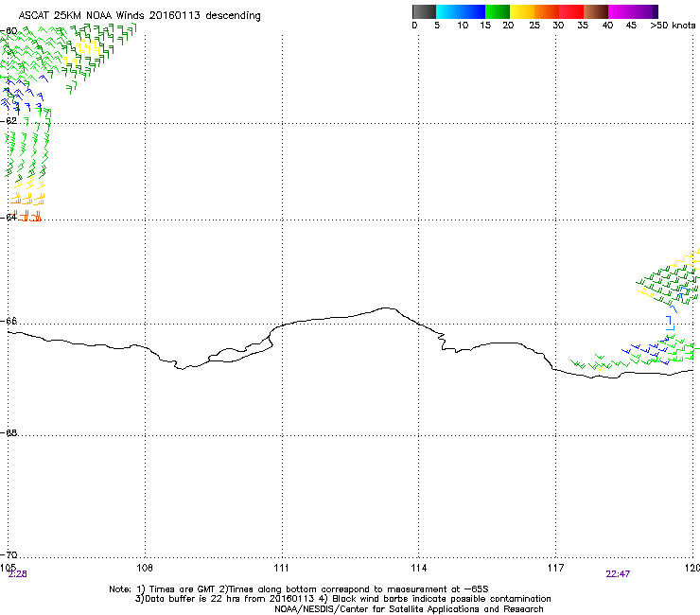The width and height of the screenshot is (700, 615).
Task: Click the orange wind barbs near 64S
Action: 28,218
